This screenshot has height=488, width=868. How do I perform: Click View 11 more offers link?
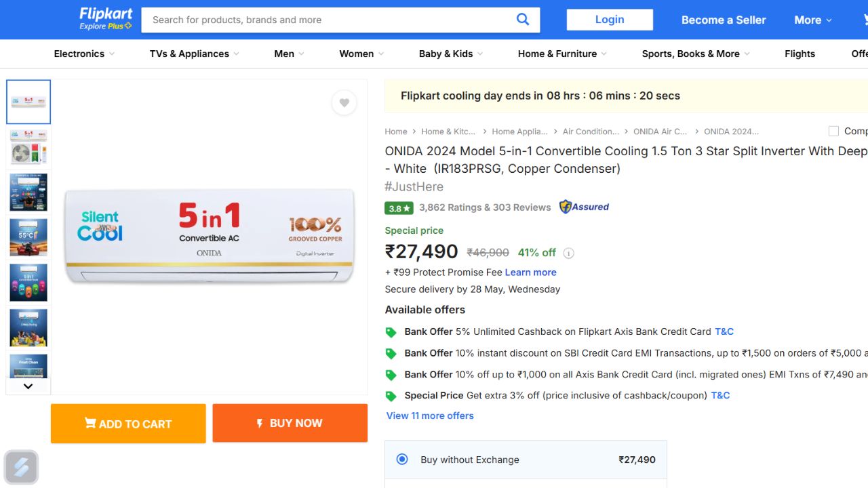[x=430, y=415]
